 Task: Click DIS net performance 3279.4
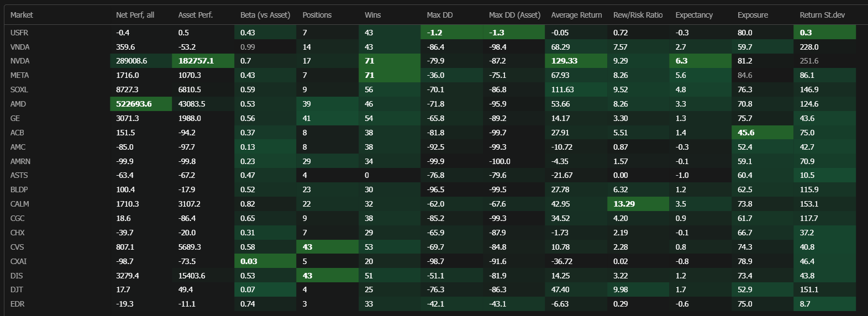tap(128, 276)
